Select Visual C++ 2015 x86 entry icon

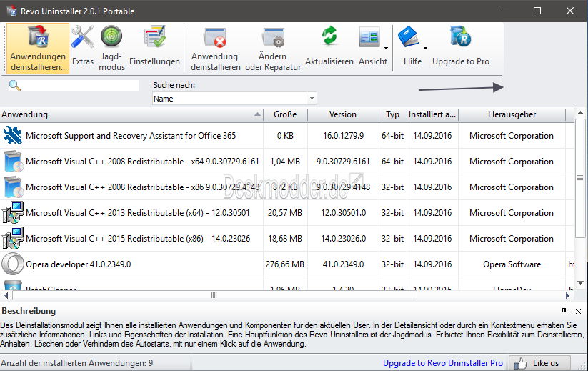tap(13, 239)
